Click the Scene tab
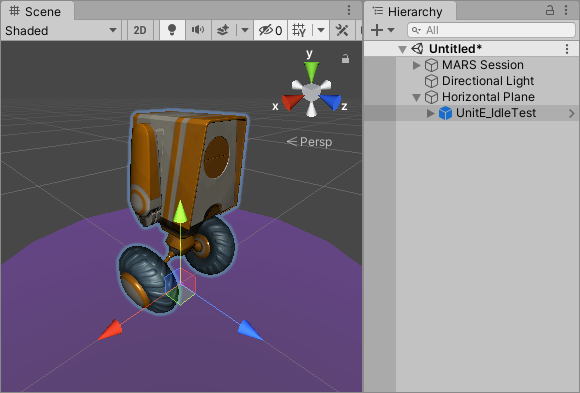Image resolution: width=580 pixels, height=393 pixels. (36, 11)
